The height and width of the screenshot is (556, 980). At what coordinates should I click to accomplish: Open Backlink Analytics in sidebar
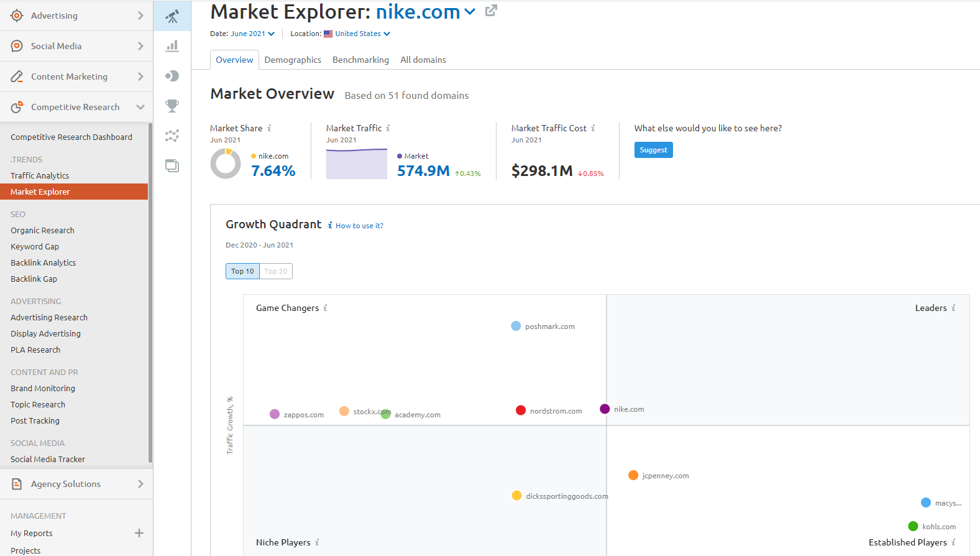tap(44, 262)
